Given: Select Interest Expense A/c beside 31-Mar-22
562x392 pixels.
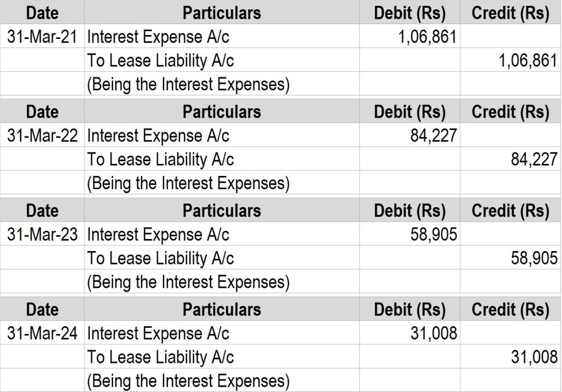Looking at the screenshot, I should point(158,135).
